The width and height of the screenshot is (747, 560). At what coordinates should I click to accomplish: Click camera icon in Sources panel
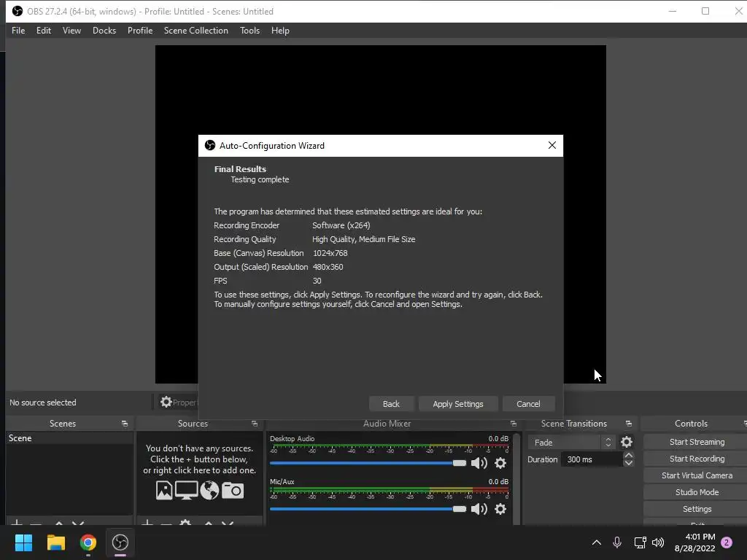click(233, 491)
